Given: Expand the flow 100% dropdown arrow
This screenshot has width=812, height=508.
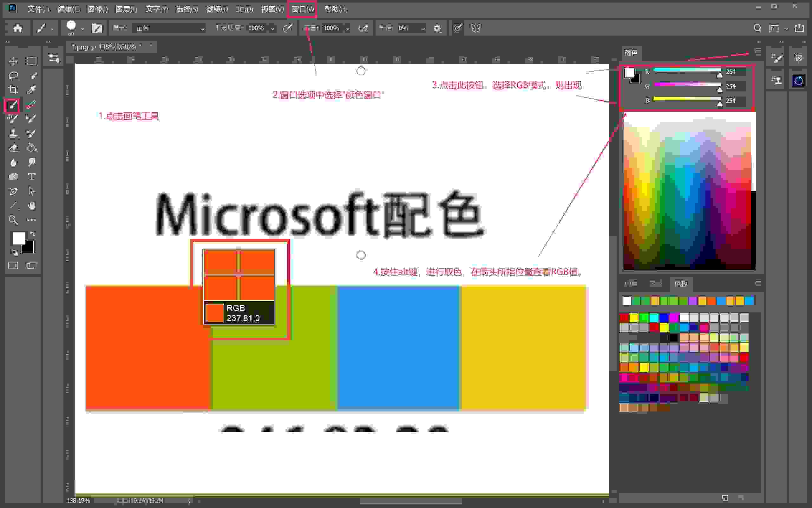Looking at the screenshot, I should click(347, 29).
